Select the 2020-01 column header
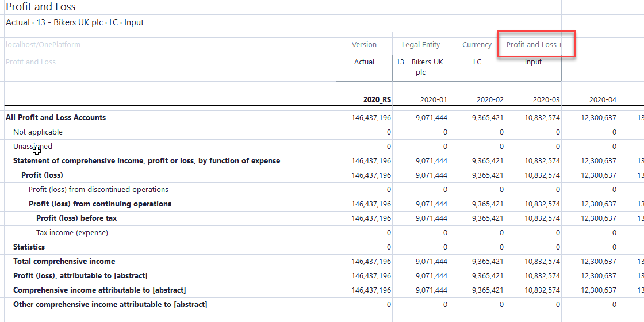This screenshot has height=322, width=644. [x=433, y=99]
